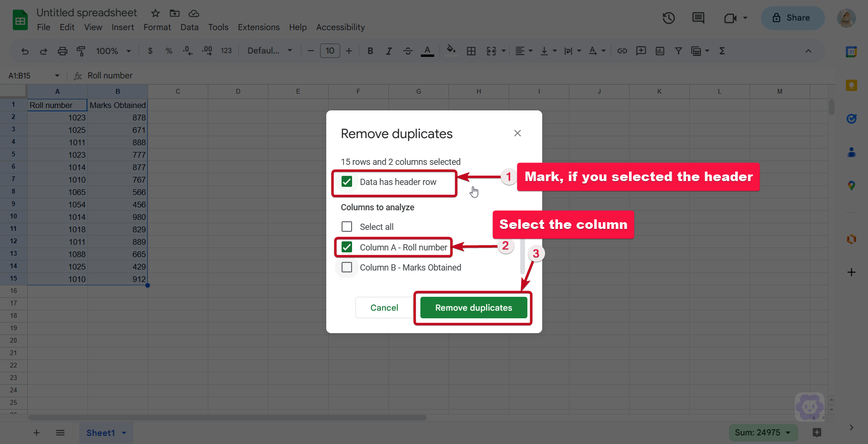Collapse the toolbar with the chevron

click(808, 51)
